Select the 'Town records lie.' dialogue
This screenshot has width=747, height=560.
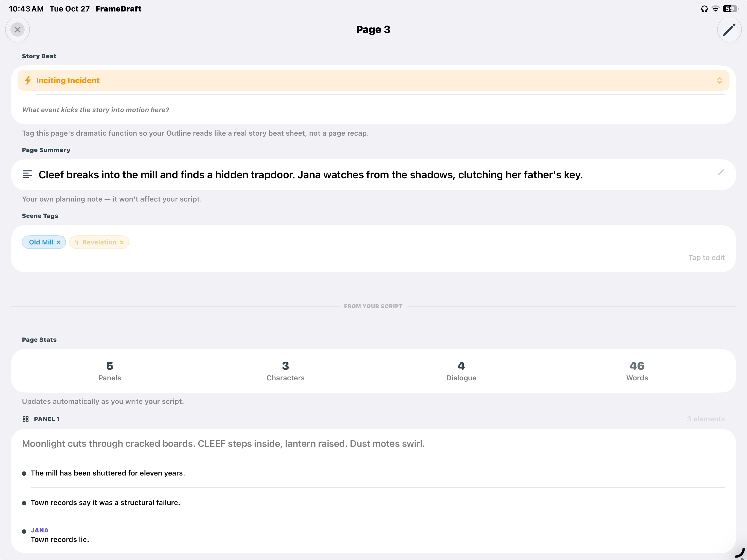(x=60, y=539)
